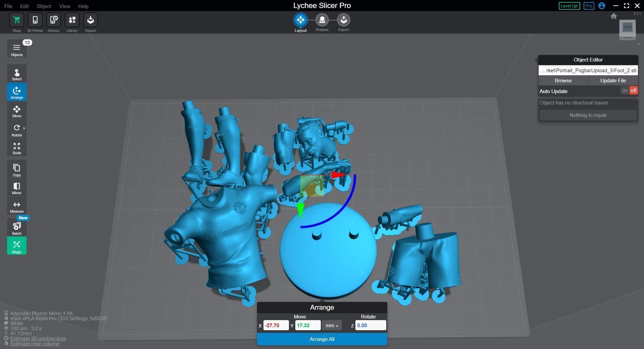Image resolution: width=644 pixels, height=349 pixels.
Task: Copy the selected object
Action: point(16,170)
